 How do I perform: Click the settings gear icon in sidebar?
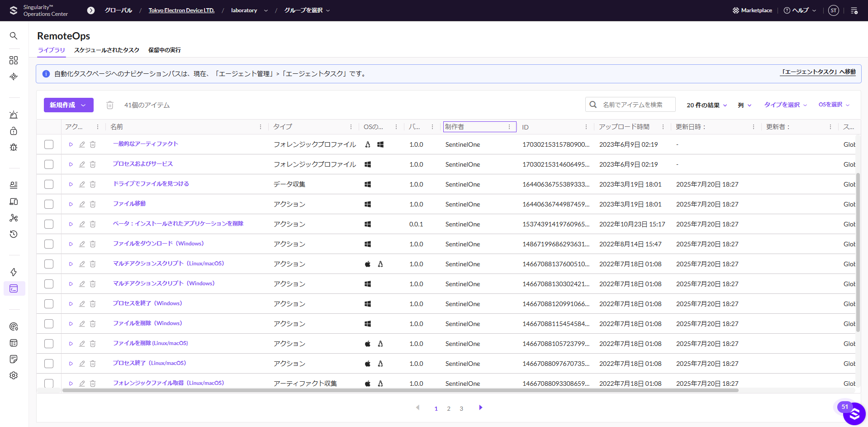tap(14, 375)
